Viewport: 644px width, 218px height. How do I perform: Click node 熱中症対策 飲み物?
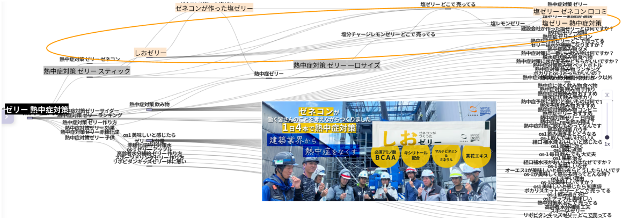click(x=149, y=104)
